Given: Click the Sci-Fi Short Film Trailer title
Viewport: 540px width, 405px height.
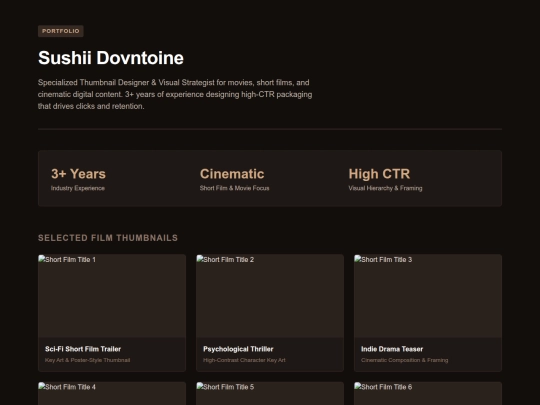Looking at the screenshot, I should (x=83, y=349).
